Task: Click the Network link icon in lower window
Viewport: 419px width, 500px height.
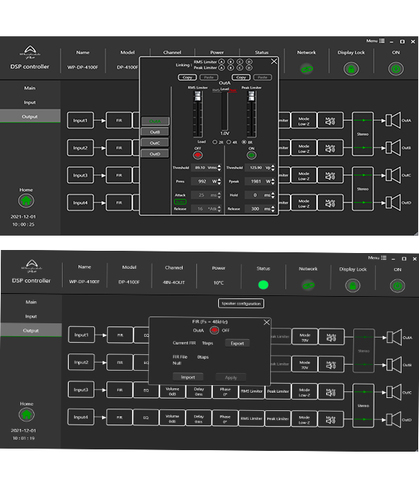Action: pos(308,285)
